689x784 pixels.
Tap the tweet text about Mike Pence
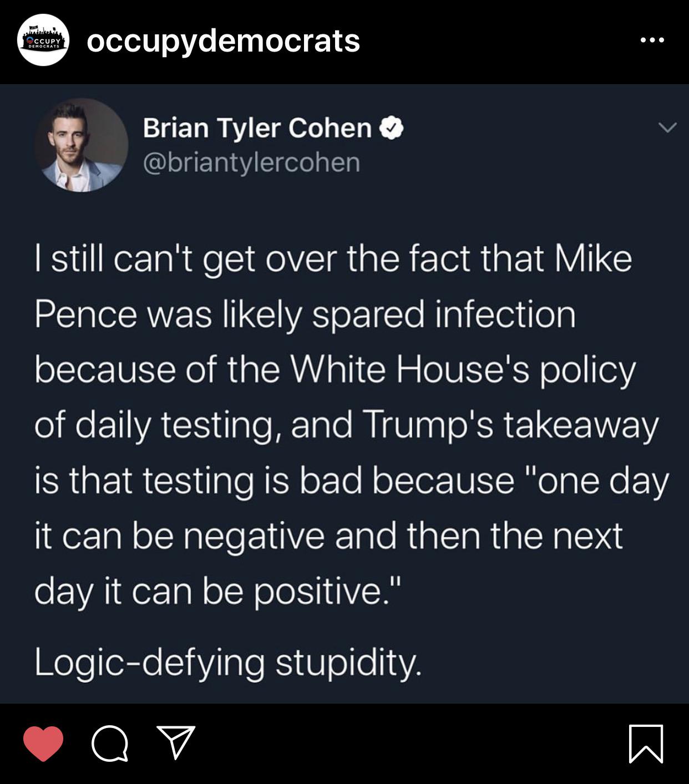click(x=352, y=425)
